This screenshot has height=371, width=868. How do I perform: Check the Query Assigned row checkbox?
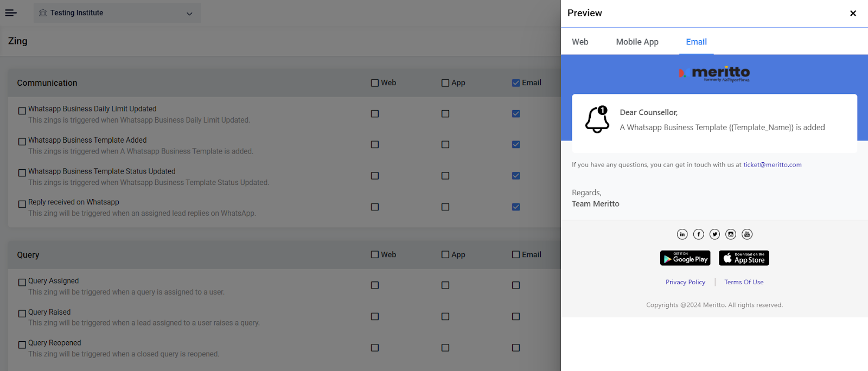pyautogui.click(x=22, y=282)
